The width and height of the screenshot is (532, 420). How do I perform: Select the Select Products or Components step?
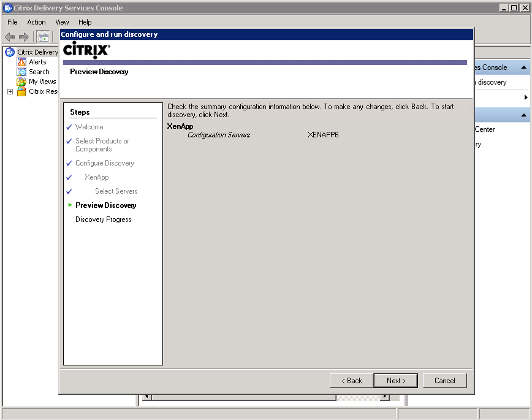[102, 145]
